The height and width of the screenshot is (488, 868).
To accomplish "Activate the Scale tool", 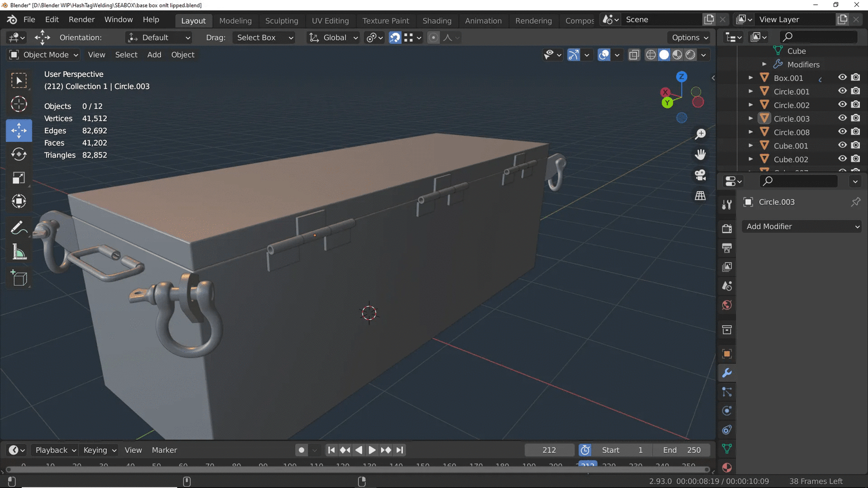I will pyautogui.click(x=19, y=178).
